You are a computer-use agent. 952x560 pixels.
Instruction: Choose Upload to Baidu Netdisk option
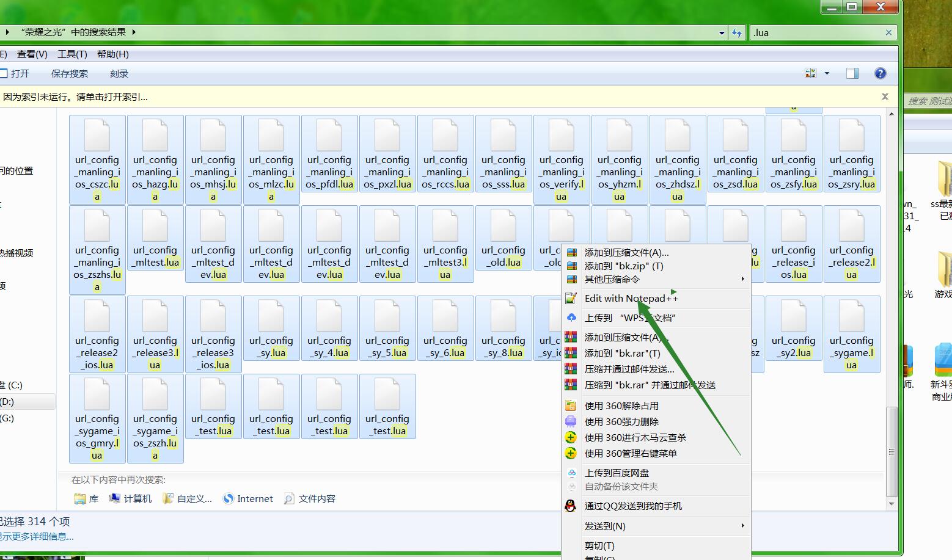[x=617, y=473]
